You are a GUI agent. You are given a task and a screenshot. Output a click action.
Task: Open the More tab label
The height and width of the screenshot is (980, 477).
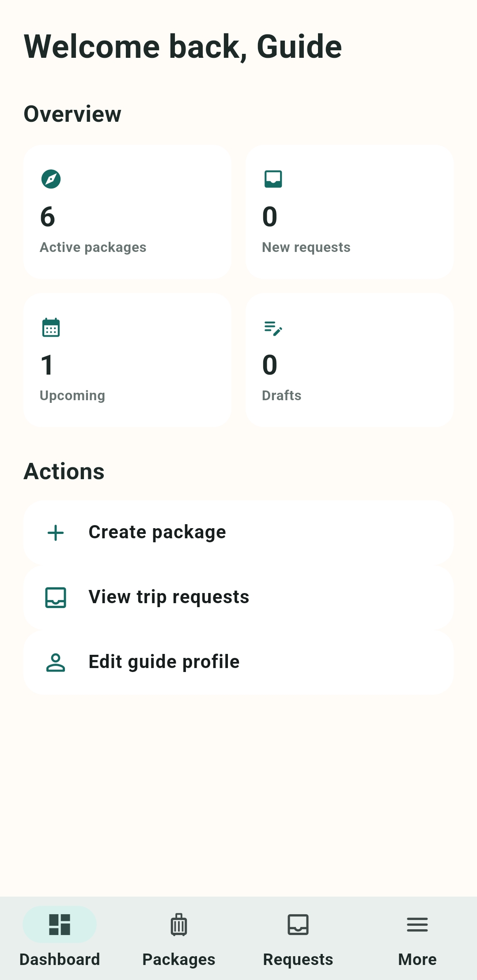click(x=417, y=959)
